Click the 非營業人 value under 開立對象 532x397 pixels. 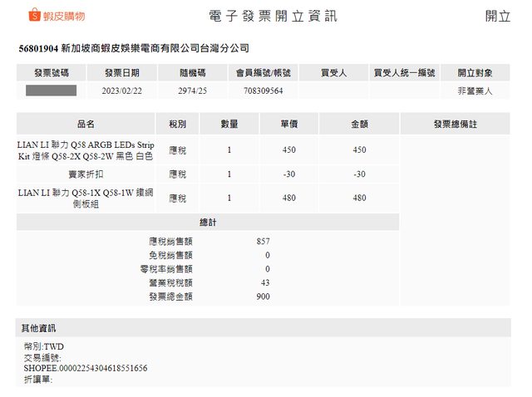coord(475,91)
